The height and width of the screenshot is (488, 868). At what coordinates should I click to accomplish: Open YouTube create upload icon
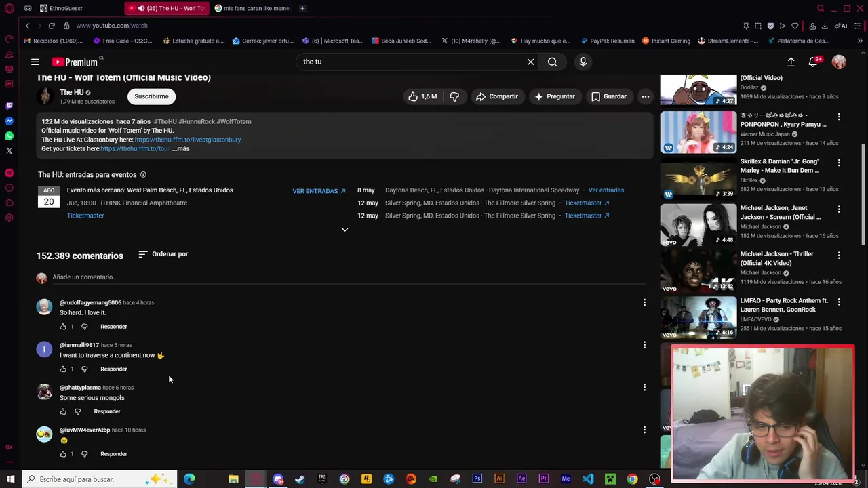point(791,62)
